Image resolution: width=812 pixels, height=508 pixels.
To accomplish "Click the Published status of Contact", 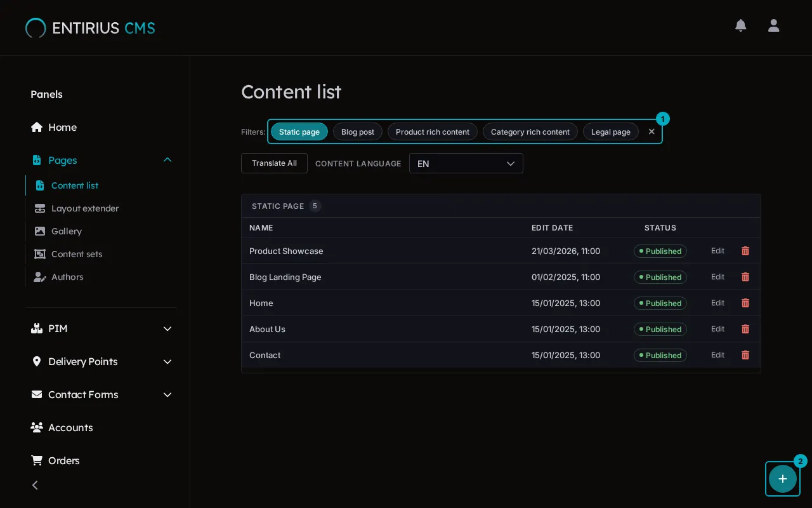I will 660,355.
